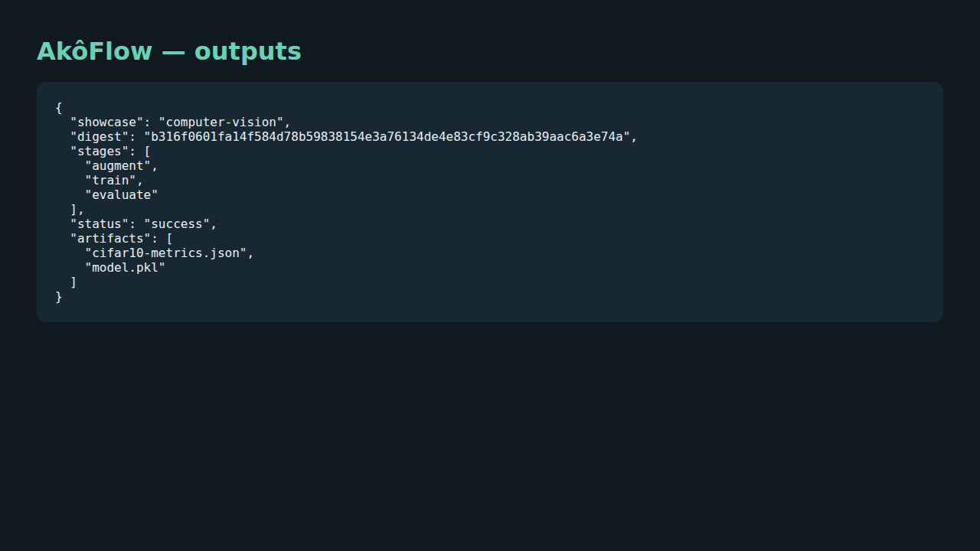Click the "evaluate" stage entry

pos(122,195)
